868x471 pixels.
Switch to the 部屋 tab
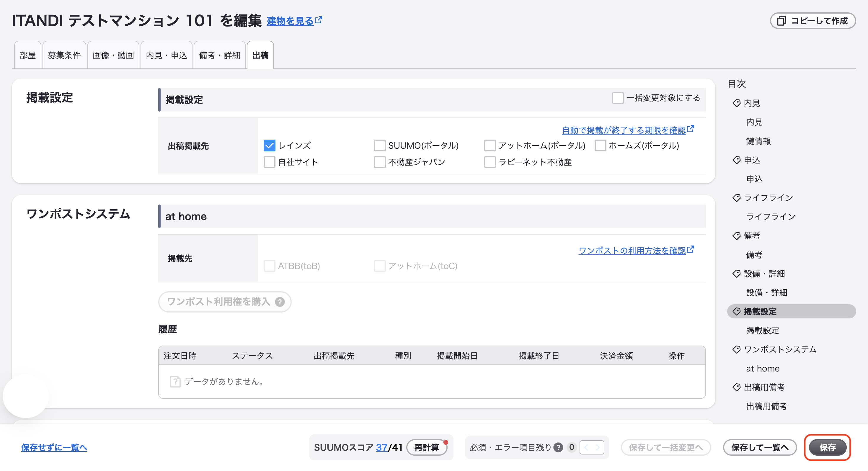pos(28,55)
